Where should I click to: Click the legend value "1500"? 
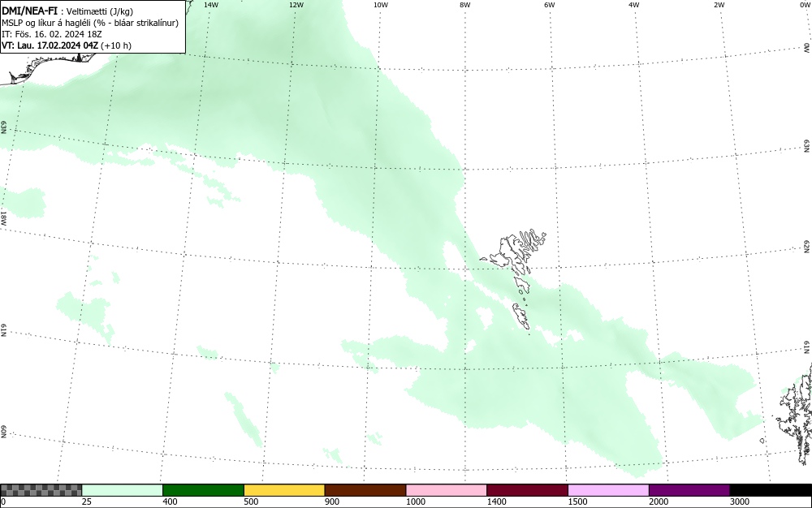[x=577, y=502]
